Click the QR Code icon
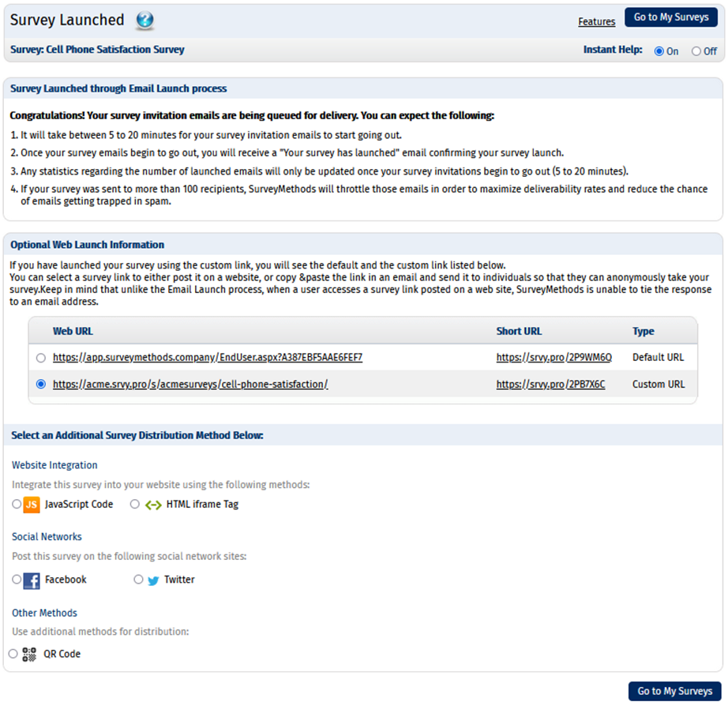The image size is (728, 702). click(x=29, y=654)
